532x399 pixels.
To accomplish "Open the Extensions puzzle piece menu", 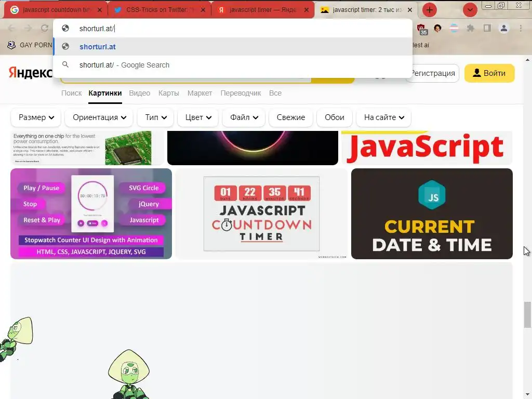I will (470, 28).
